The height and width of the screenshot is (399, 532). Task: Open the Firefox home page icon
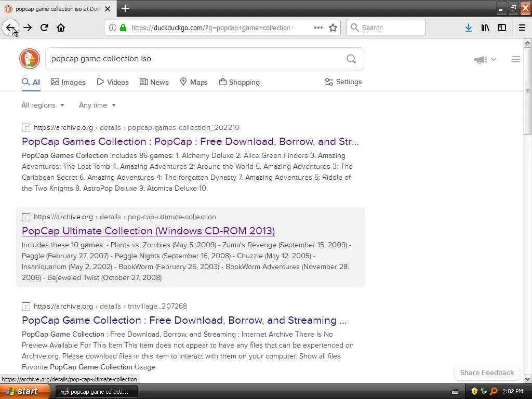tap(61, 28)
